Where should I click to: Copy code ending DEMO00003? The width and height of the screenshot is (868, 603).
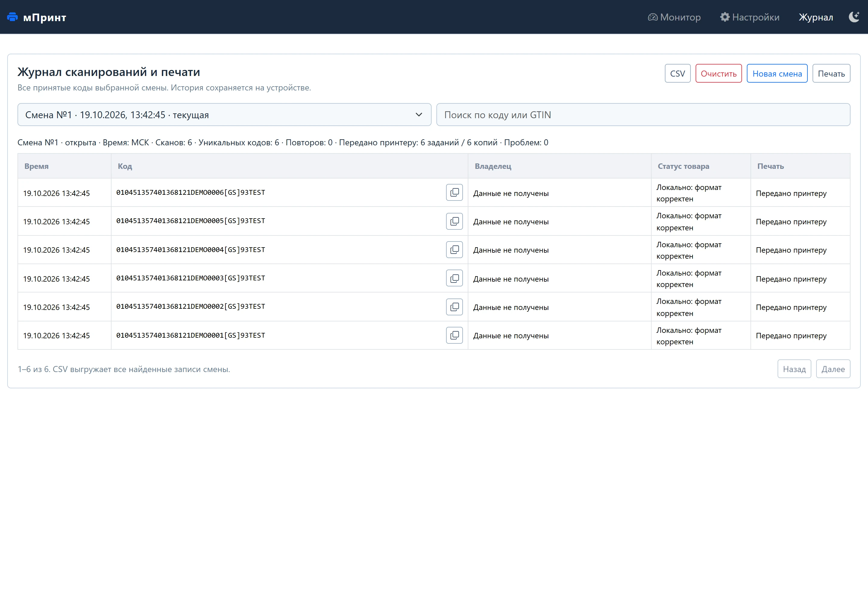[454, 278]
